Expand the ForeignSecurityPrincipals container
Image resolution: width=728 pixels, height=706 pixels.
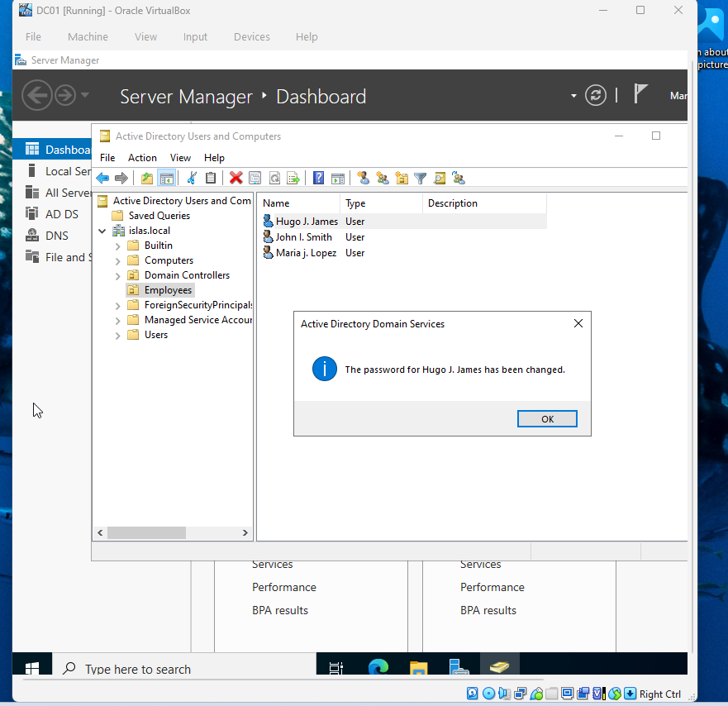click(x=117, y=306)
